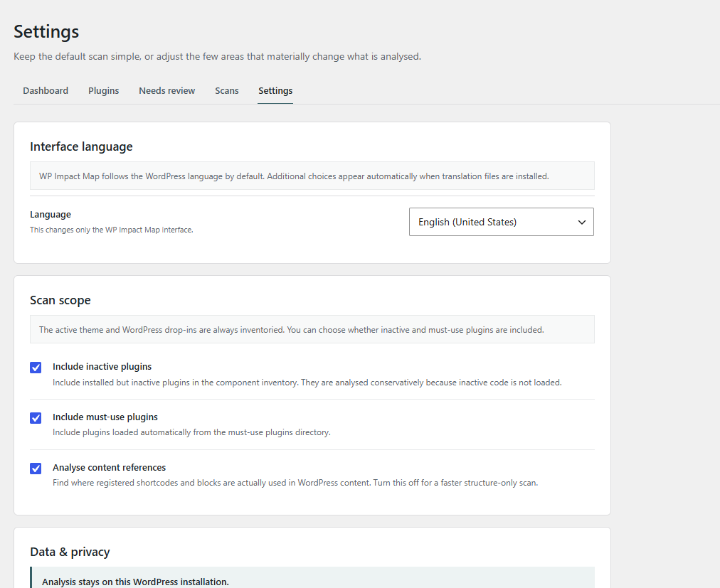The image size is (720, 588).
Task: Open the Dashboard tab
Action: click(46, 91)
